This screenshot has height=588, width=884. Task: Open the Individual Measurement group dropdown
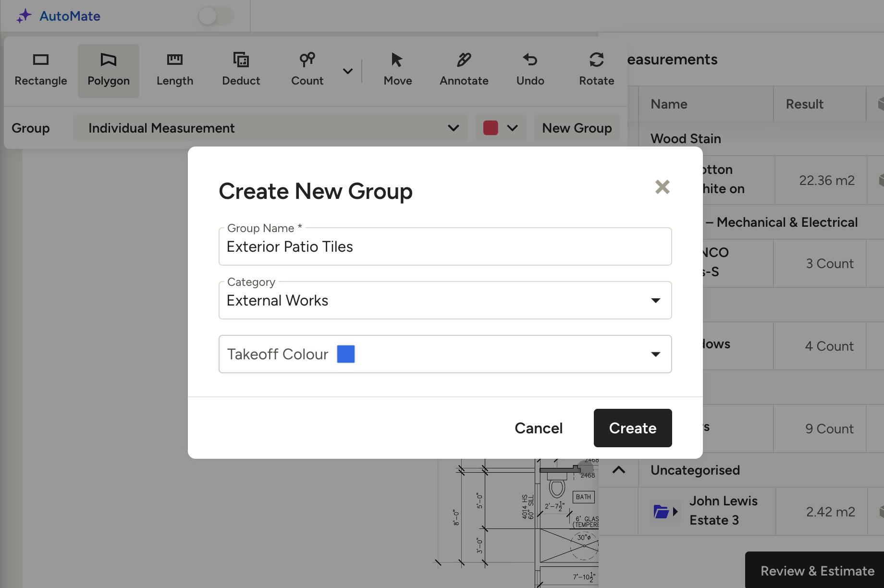(270, 128)
